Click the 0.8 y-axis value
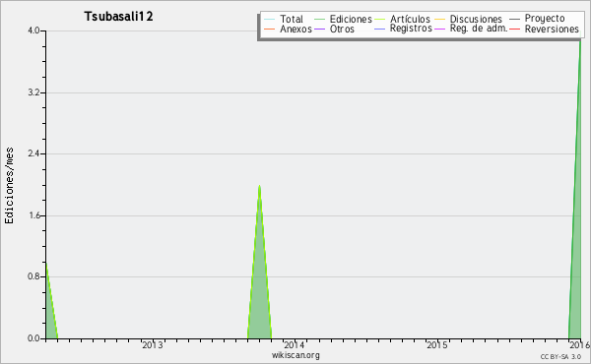 click(33, 276)
